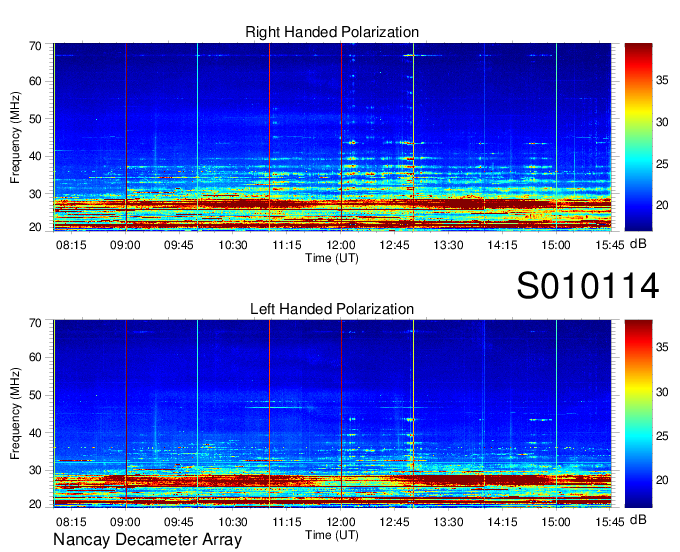This screenshot has width=680, height=552.
Task: Click the '30' frequency tick on bottom plot
Action: (x=35, y=470)
